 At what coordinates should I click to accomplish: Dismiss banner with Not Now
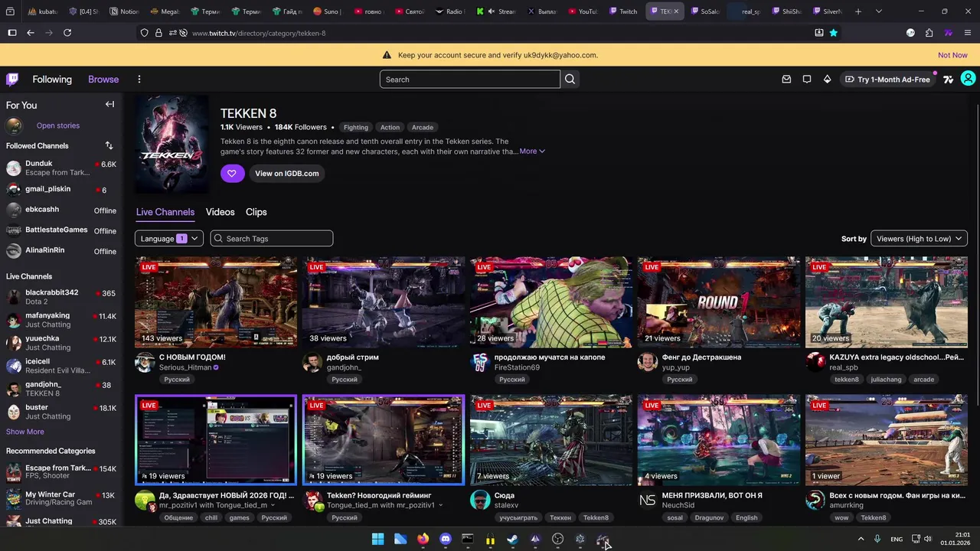pos(952,55)
